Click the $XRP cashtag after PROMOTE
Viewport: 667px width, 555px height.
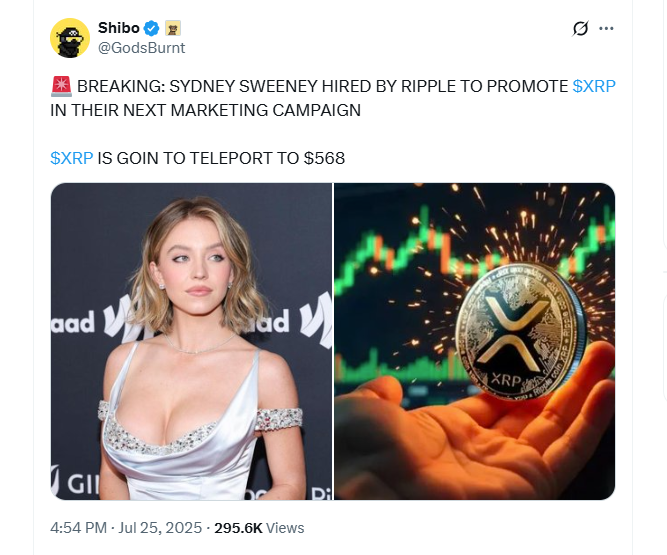tap(593, 87)
